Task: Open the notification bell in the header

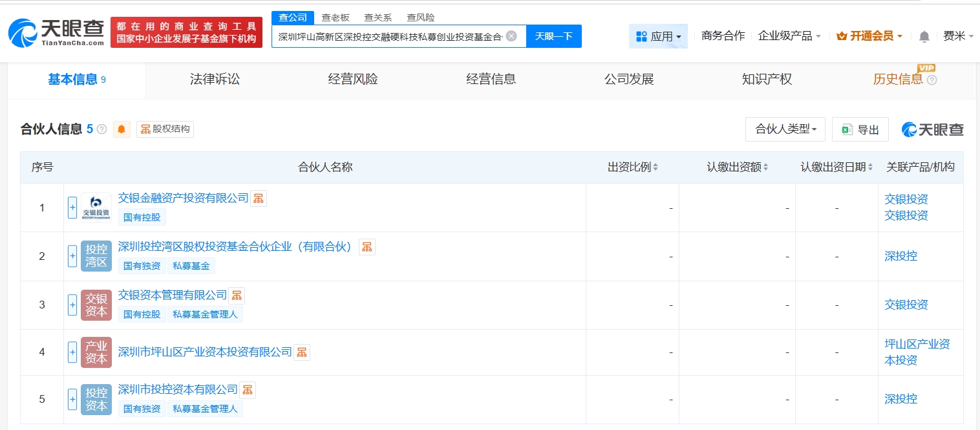Action: (x=924, y=37)
